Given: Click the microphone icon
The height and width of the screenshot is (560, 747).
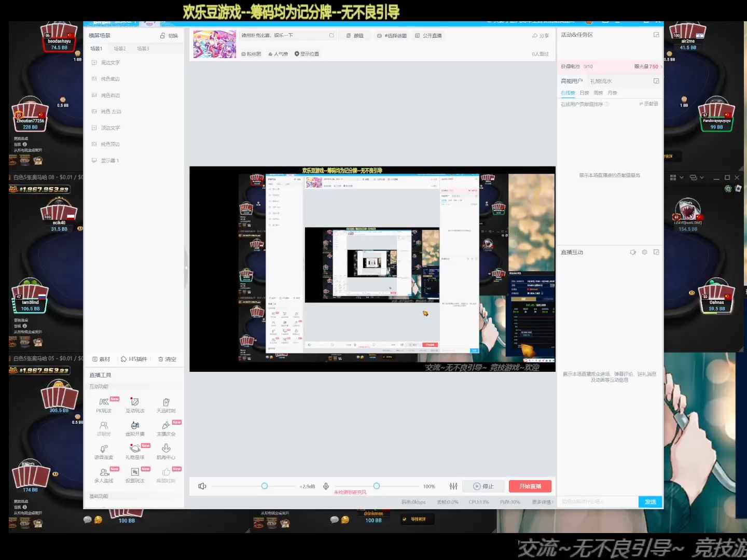Looking at the screenshot, I should tap(326, 486).
